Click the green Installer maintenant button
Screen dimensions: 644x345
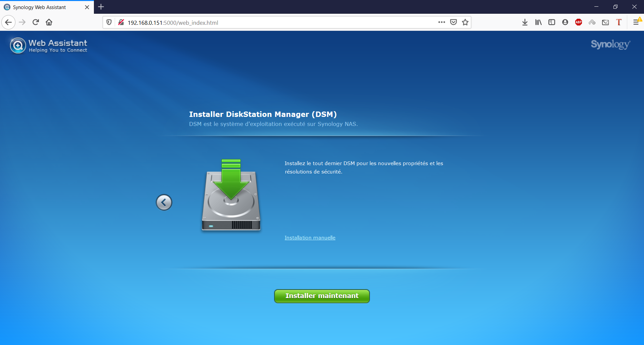pos(322,296)
